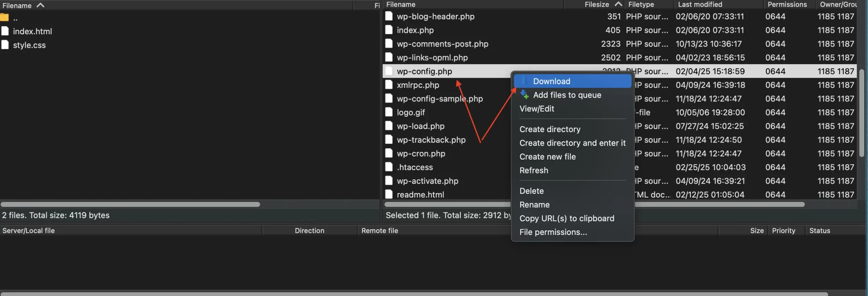Click the Status queue column header
The image size is (868, 296).
(835, 230)
